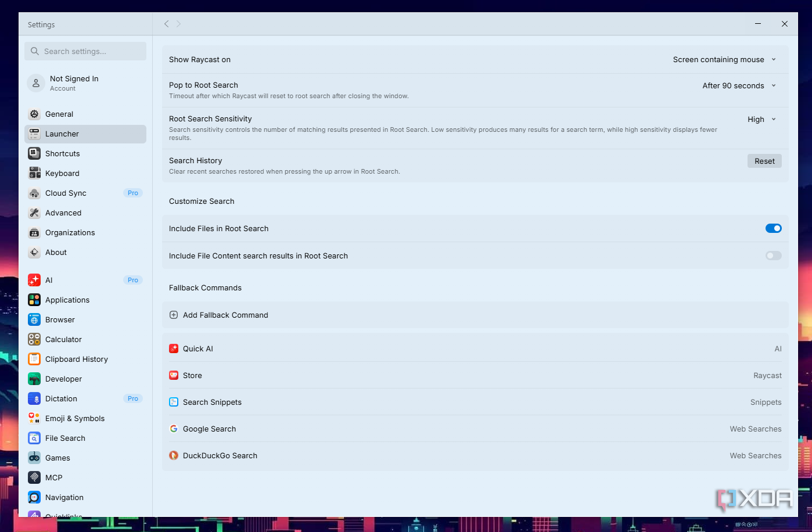Click the Shortcuts icon in sidebar

34,154
